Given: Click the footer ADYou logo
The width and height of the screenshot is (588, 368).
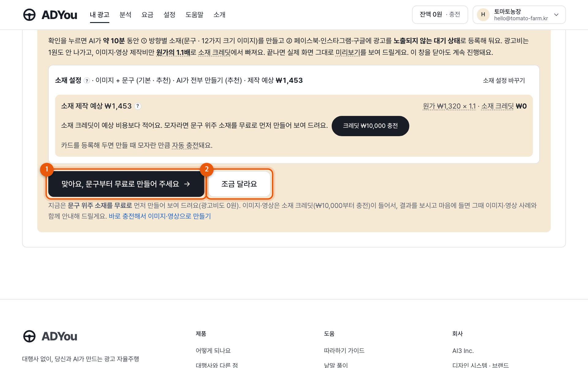Looking at the screenshot, I should (50, 336).
